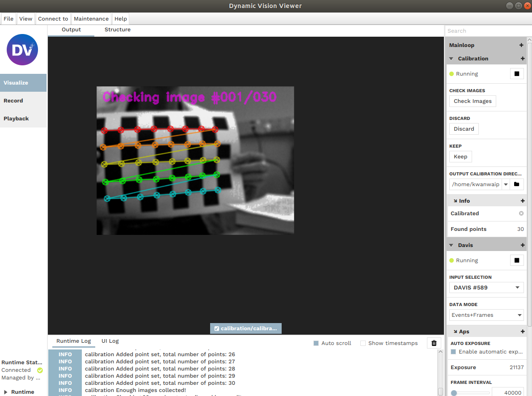The width and height of the screenshot is (532, 396).
Task: Click the Check Images button
Action: coord(473,101)
